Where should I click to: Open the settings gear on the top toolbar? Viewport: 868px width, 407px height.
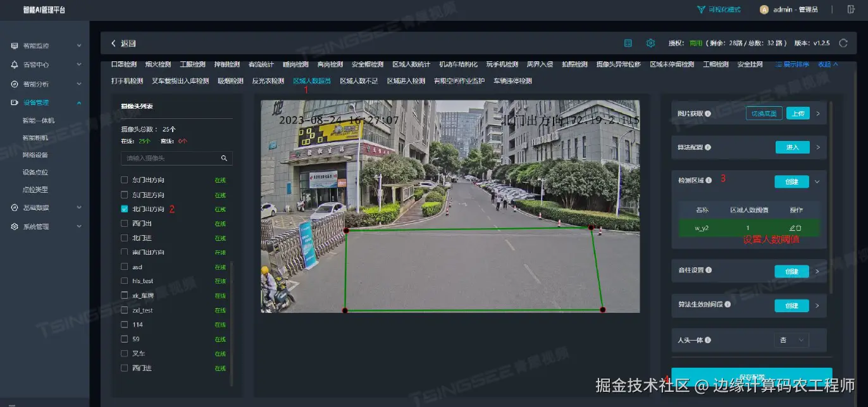coord(650,43)
